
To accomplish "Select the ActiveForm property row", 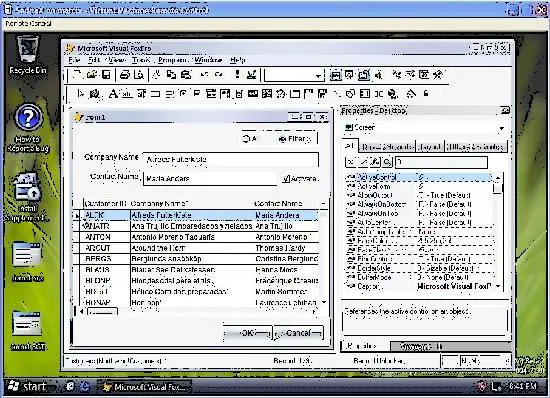I will [x=419, y=186].
